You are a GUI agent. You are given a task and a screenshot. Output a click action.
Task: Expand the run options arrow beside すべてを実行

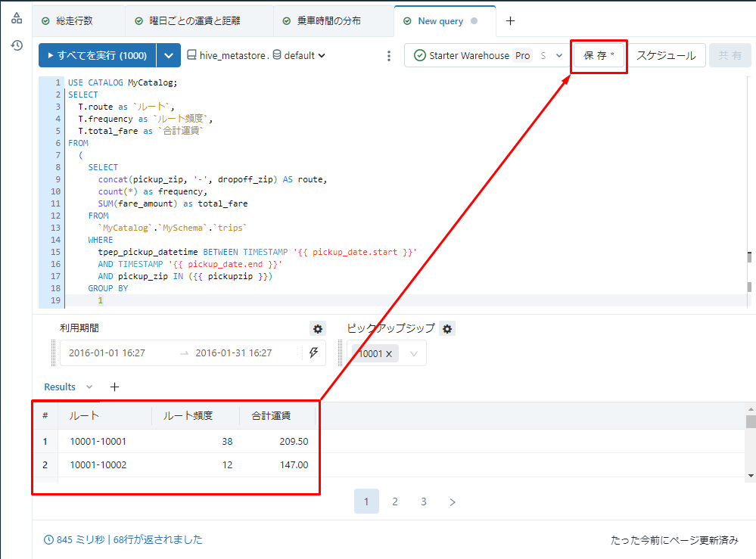pos(169,56)
